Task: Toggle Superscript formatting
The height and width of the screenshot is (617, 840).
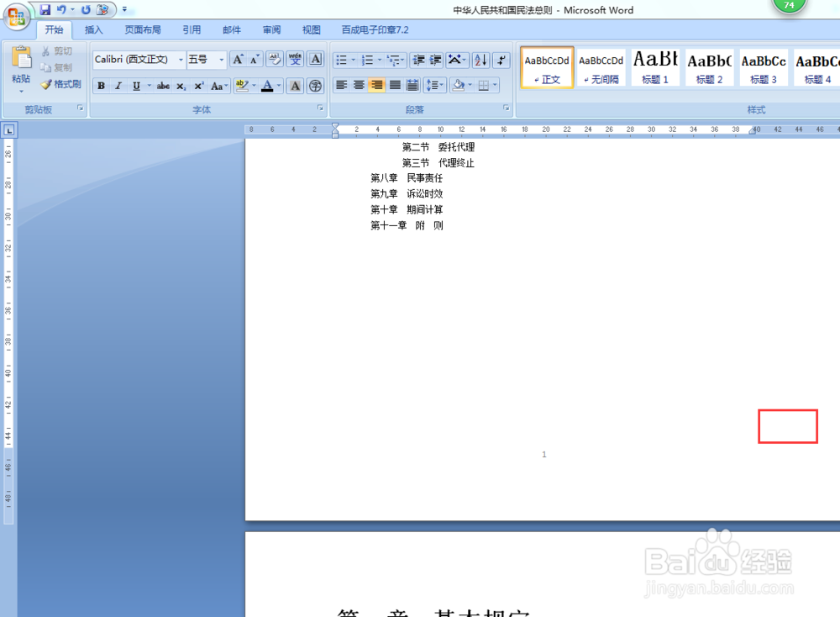Action: pyautogui.click(x=199, y=86)
